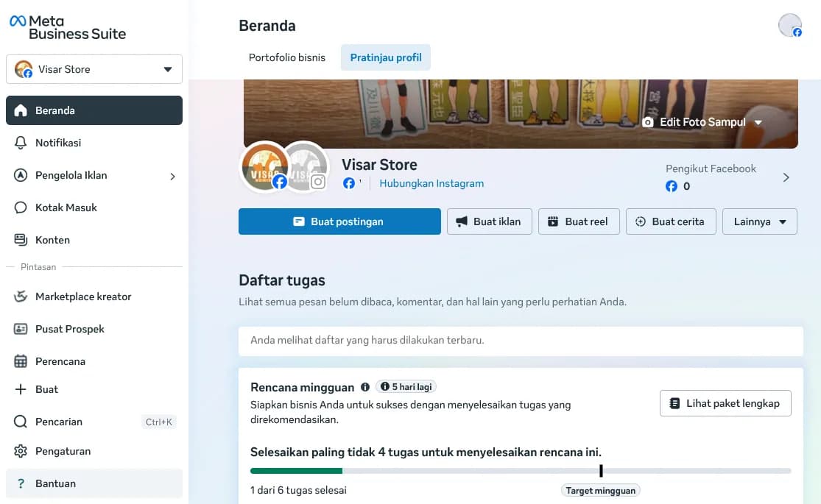Image resolution: width=821 pixels, height=504 pixels.
Task: Click the camera icon on Edit Foto Sampul
Action: click(x=648, y=122)
